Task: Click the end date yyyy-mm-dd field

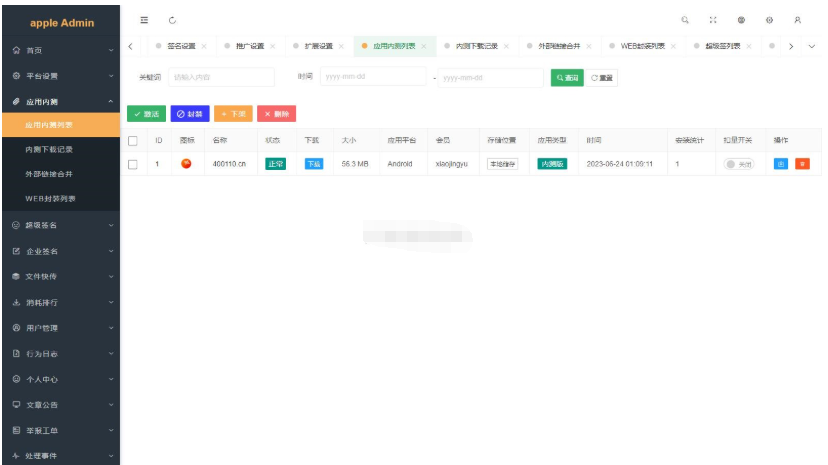Action: tap(491, 78)
